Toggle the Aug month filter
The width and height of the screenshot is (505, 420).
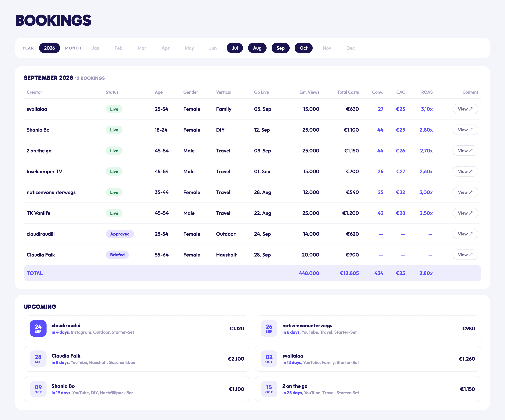(257, 48)
